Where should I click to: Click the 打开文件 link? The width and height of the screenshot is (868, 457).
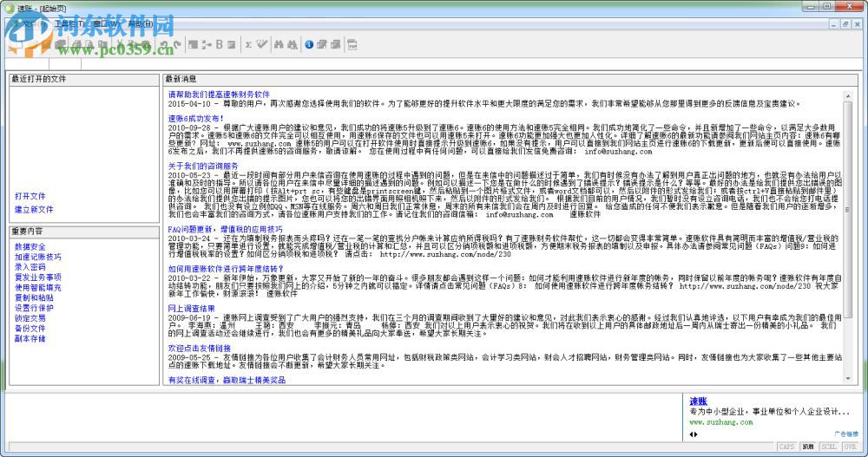[30, 196]
